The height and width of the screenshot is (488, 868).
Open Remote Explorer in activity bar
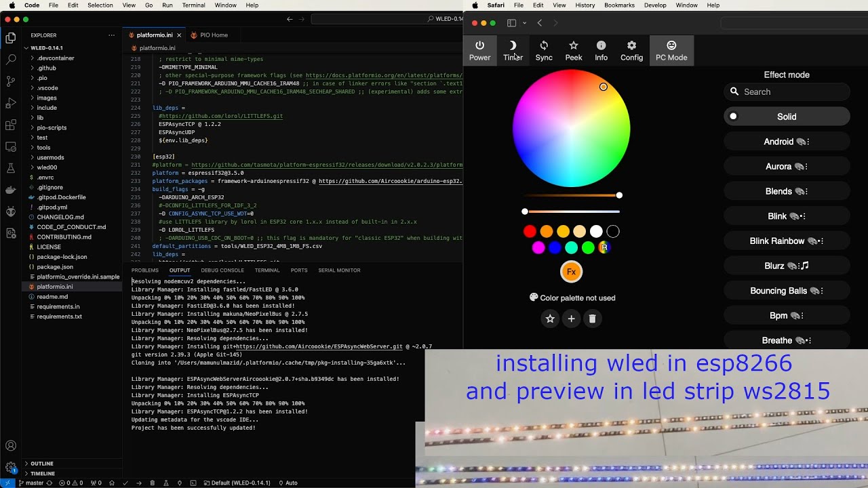tap(11, 146)
